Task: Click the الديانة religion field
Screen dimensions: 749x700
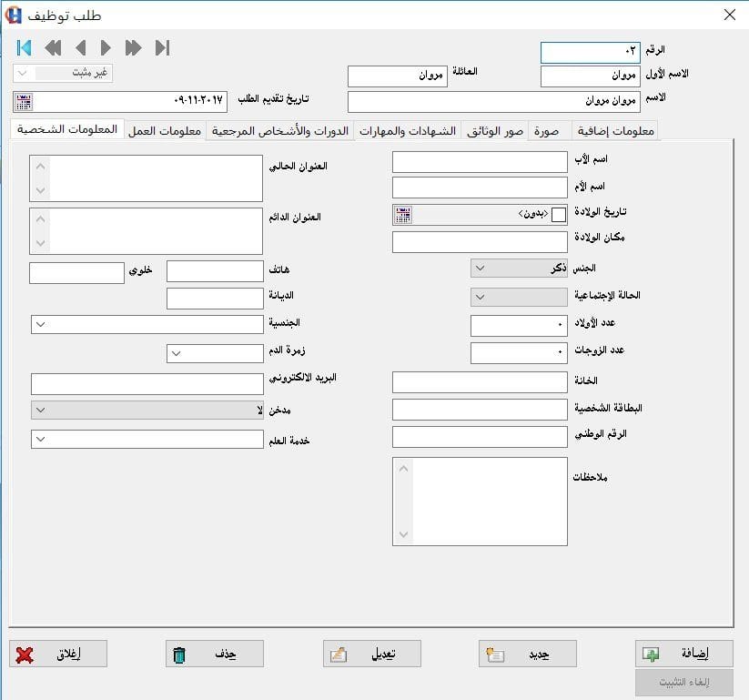Action: click(215, 299)
